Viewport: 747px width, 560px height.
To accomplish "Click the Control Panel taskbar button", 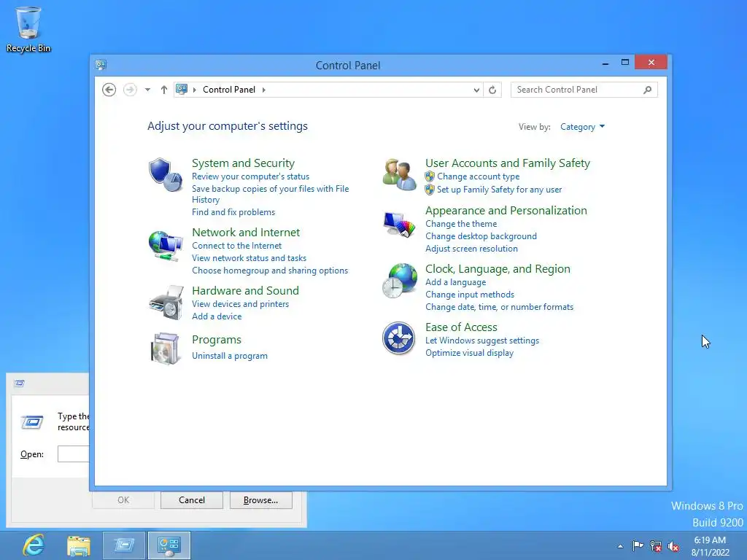I will 169,545.
